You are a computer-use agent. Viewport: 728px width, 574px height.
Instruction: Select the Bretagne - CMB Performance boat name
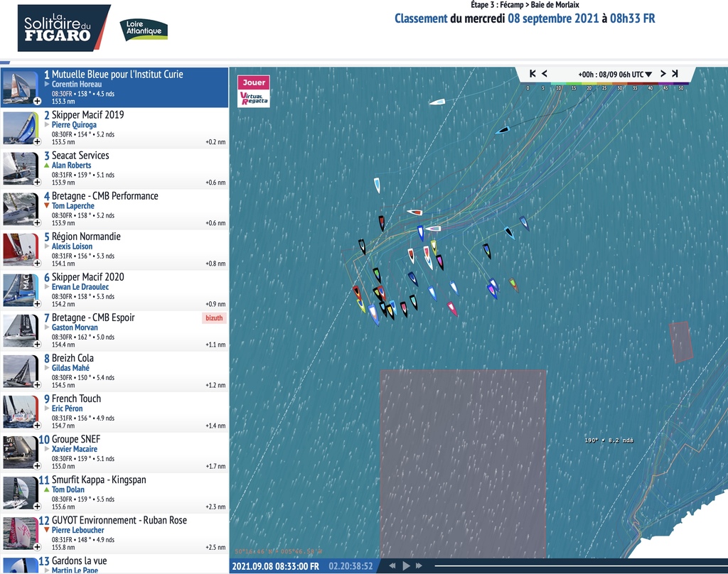tap(105, 196)
